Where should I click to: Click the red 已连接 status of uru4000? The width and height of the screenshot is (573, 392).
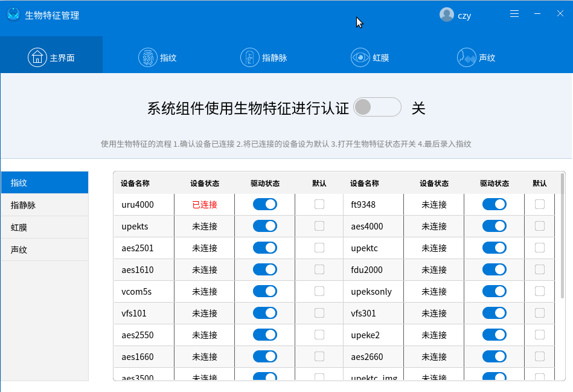click(205, 204)
